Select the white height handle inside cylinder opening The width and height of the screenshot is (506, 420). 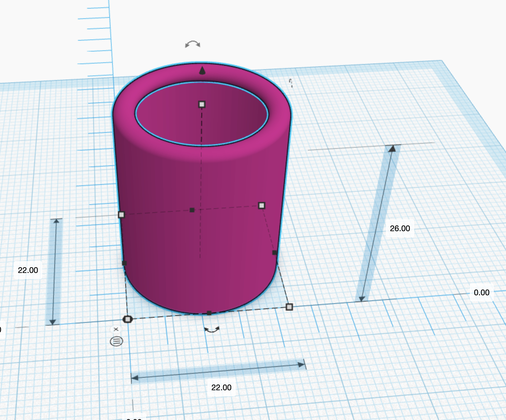pyautogui.click(x=202, y=104)
